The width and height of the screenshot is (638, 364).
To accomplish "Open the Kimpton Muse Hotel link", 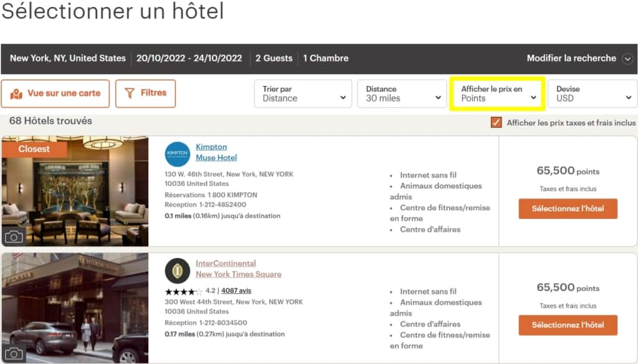I will [216, 152].
